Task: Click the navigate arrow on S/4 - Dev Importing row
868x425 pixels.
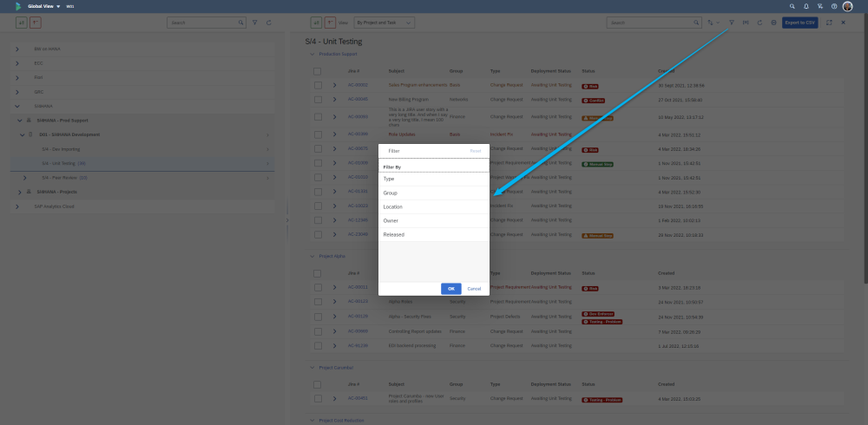Action: coord(268,149)
